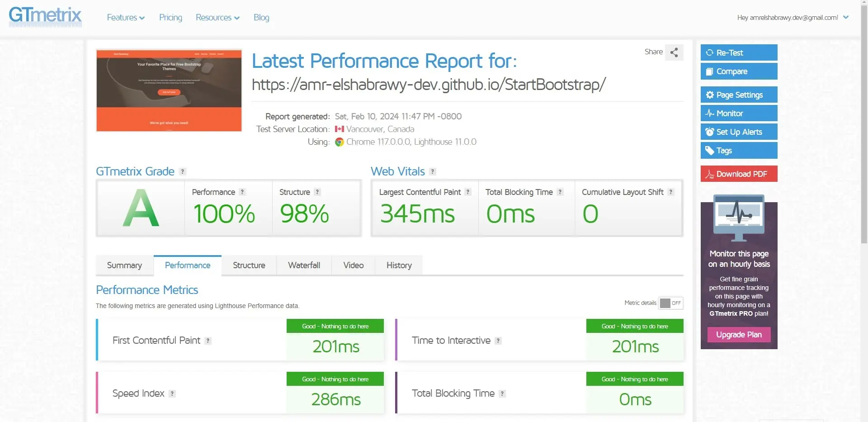Click the Compare button
This screenshot has height=422, width=868.
(x=739, y=71)
